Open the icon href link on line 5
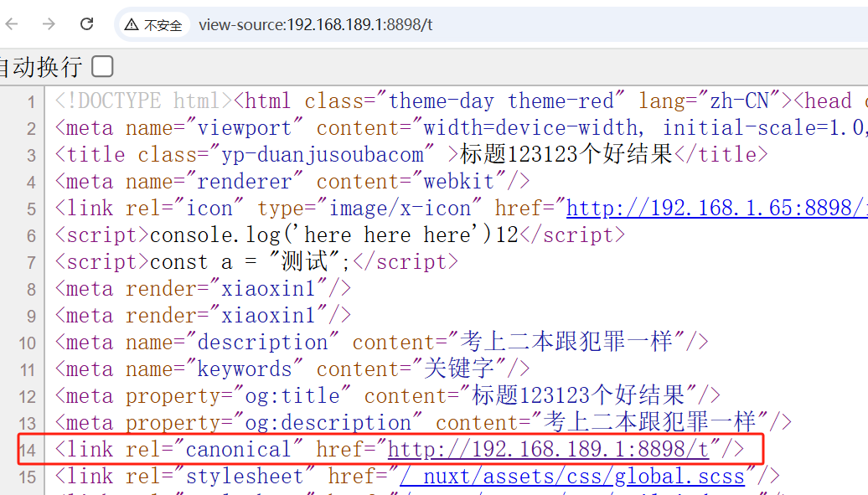 [x=717, y=209]
